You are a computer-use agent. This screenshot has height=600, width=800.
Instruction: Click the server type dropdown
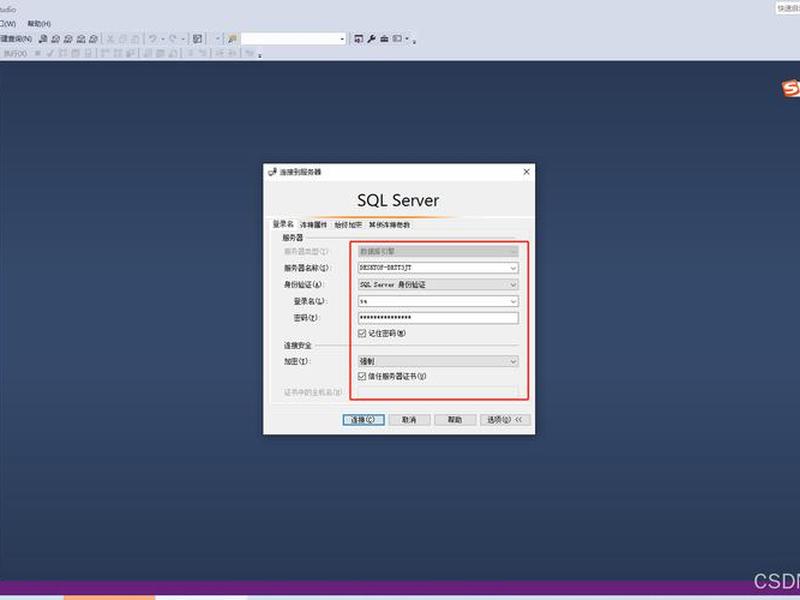point(438,251)
